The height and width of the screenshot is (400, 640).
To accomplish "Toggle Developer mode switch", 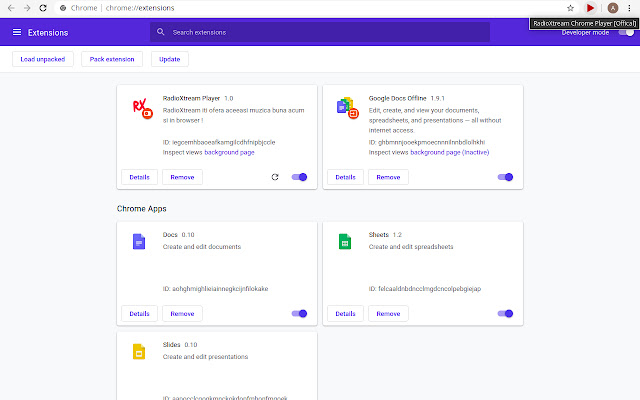I will coord(626,33).
